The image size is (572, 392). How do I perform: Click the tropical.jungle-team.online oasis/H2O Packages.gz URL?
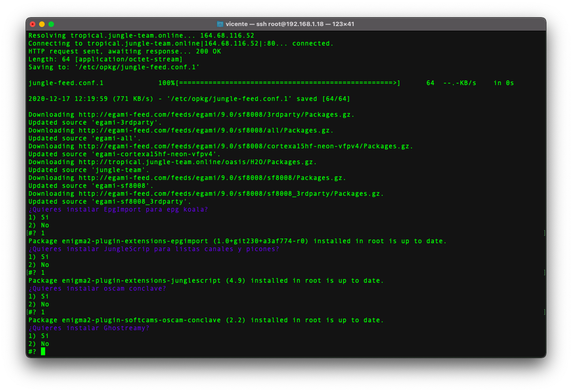tap(197, 162)
